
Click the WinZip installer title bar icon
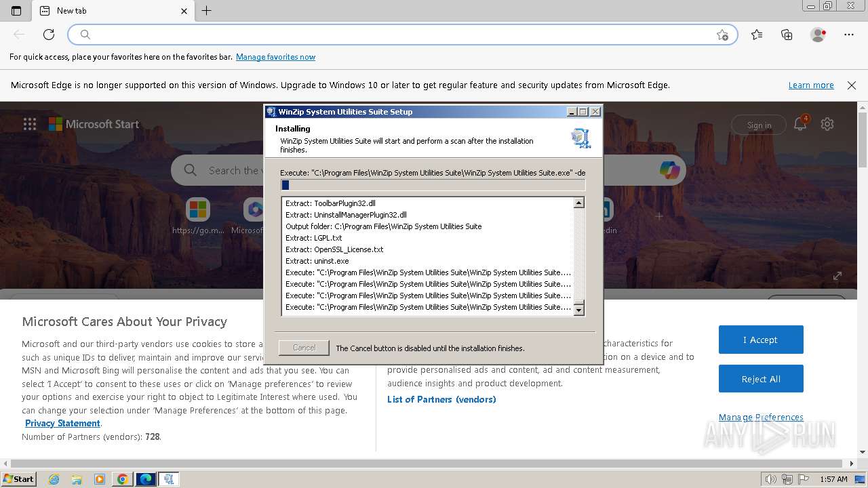point(271,112)
